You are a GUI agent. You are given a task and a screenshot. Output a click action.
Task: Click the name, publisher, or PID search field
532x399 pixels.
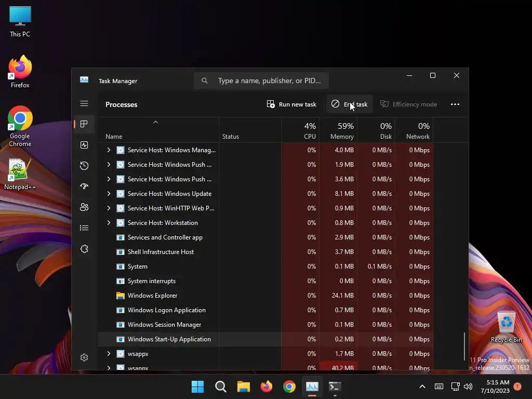(261, 81)
